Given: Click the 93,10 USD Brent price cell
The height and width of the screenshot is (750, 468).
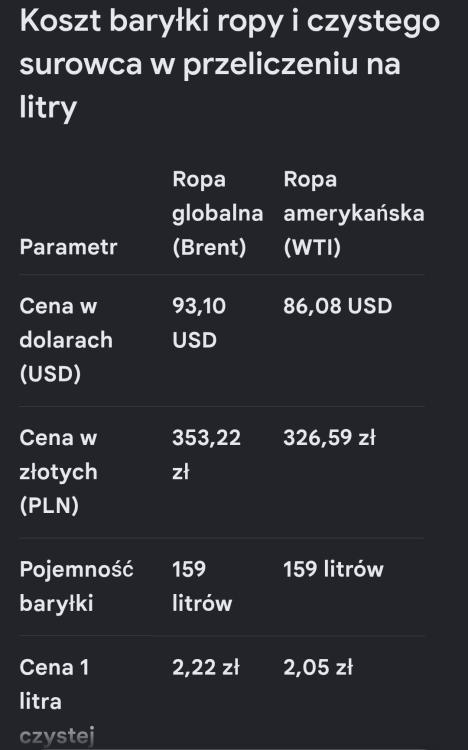Looking at the screenshot, I should tap(199, 323).
